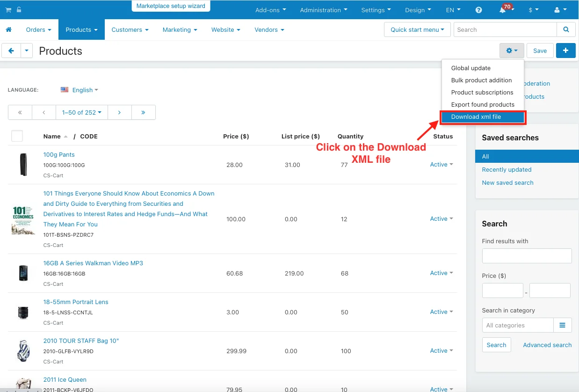This screenshot has height=392, width=579.
Task: Click the Save button
Action: 540,51
